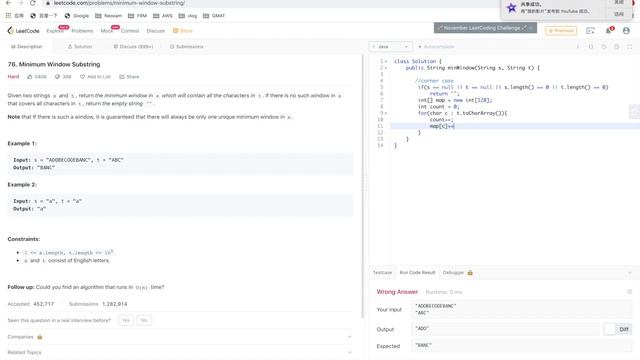This screenshot has width=640, height=360.
Task: Go to Problems in top navigation
Action: coord(82,31)
